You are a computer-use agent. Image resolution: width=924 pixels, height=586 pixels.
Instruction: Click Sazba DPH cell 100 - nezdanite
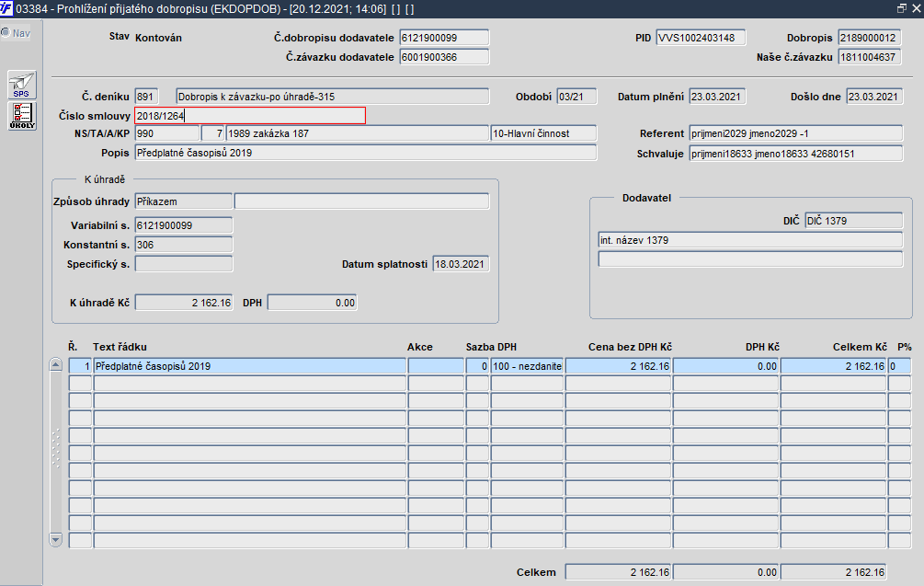[527, 366]
